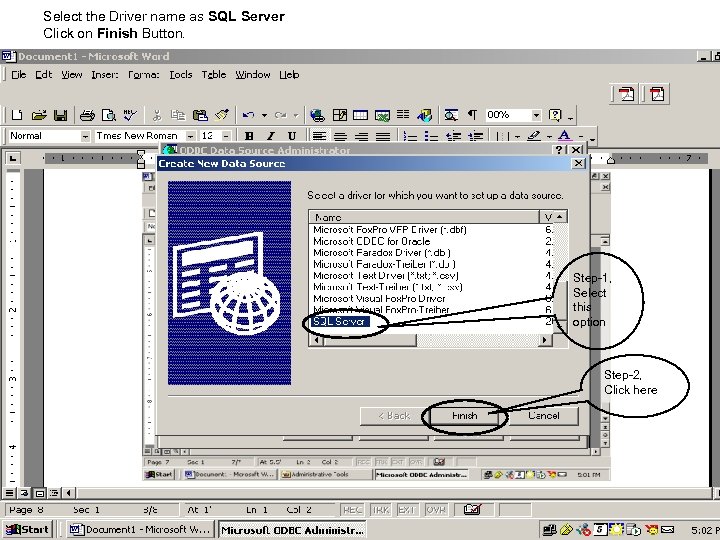Click the Microsoft Word Help question icon

click(555, 115)
